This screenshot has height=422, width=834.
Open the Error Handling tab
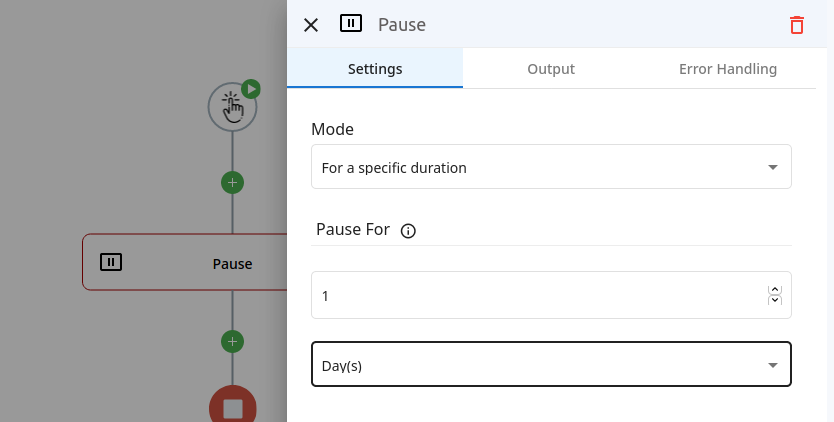[x=728, y=69]
